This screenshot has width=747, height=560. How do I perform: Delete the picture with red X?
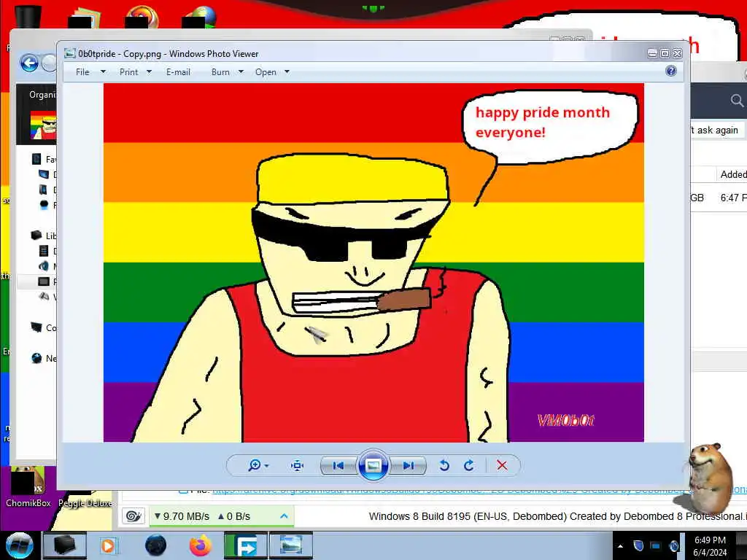click(x=502, y=465)
